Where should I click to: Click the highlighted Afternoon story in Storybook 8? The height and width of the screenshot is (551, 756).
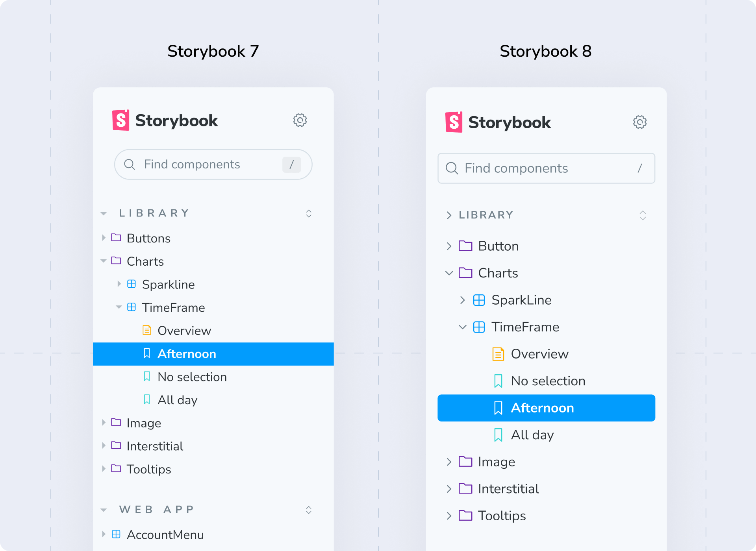coord(543,408)
